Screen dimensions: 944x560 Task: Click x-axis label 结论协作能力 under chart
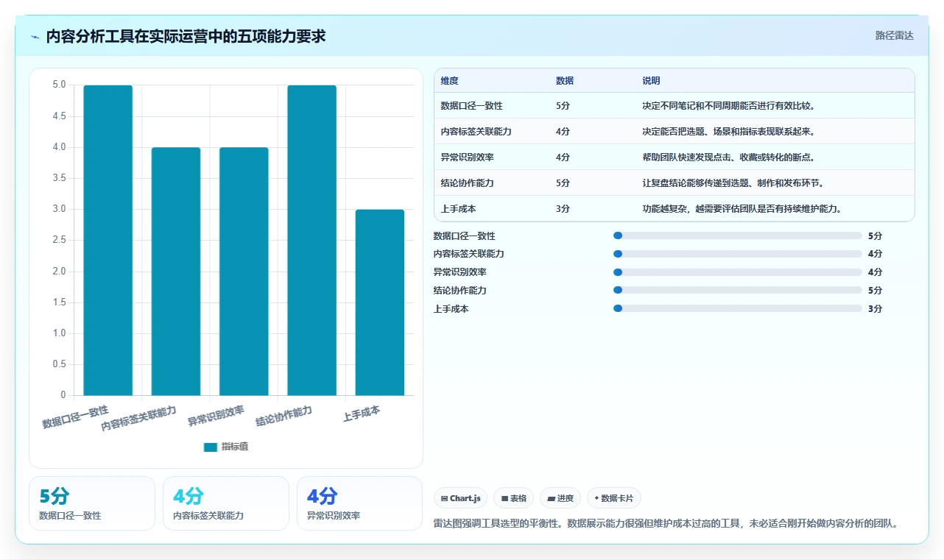[x=284, y=416]
